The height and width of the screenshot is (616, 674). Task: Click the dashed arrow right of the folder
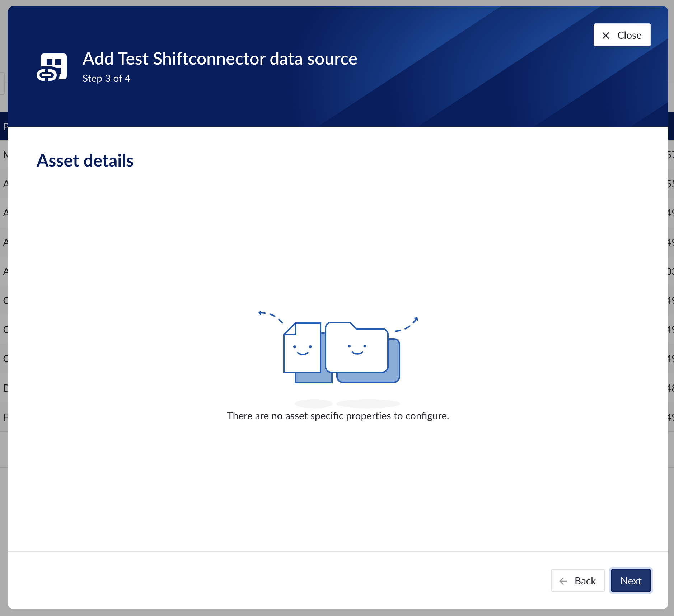[x=407, y=325]
